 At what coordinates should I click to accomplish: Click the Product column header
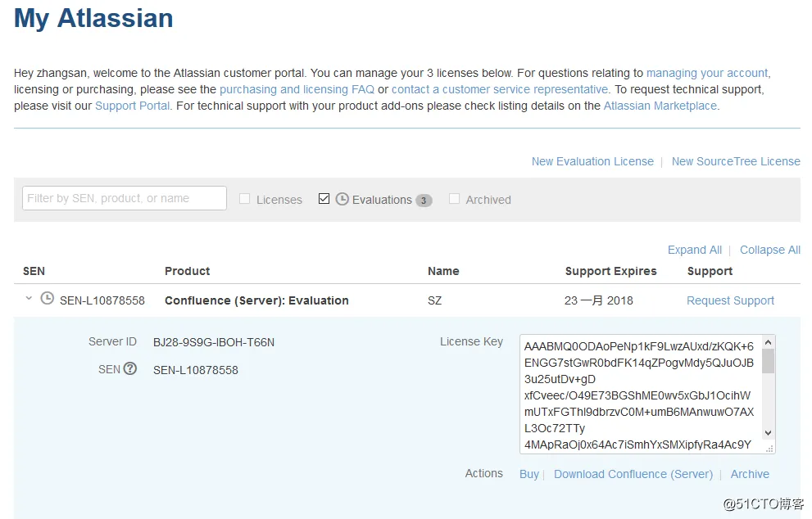(187, 271)
